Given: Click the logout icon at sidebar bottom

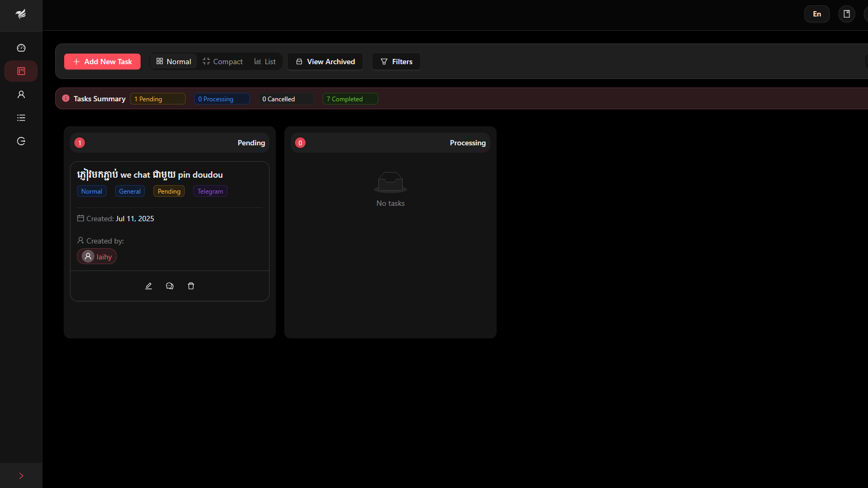Looking at the screenshot, I should pyautogui.click(x=21, y=141).
